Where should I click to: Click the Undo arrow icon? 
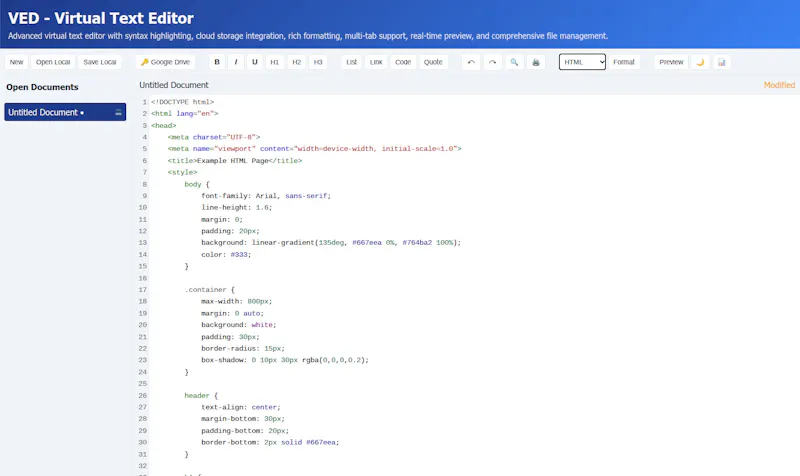[x=471, y=62]
